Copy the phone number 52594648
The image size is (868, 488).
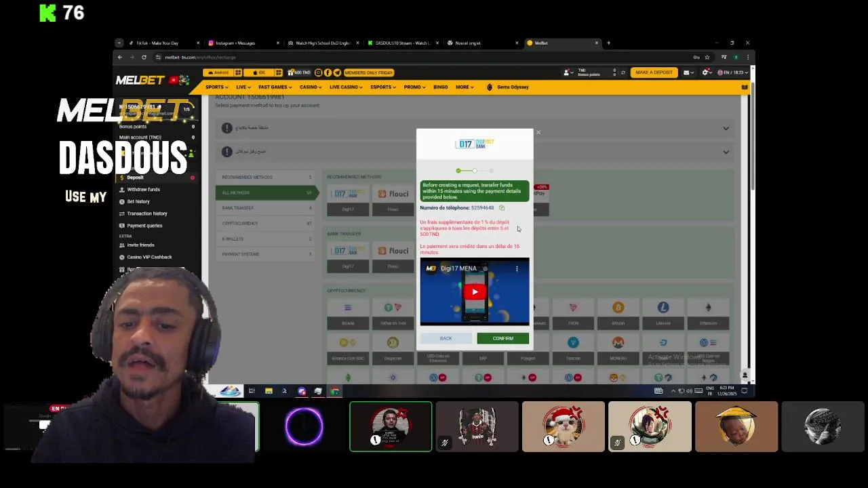tap(502, 208)
